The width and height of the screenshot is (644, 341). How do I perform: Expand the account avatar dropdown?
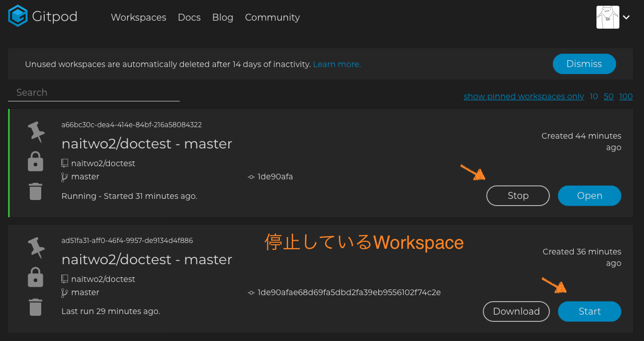point(627,17)
